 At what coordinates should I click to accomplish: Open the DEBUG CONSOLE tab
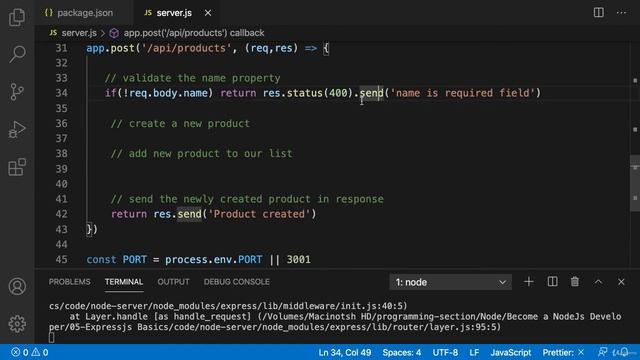click(236, 282)
